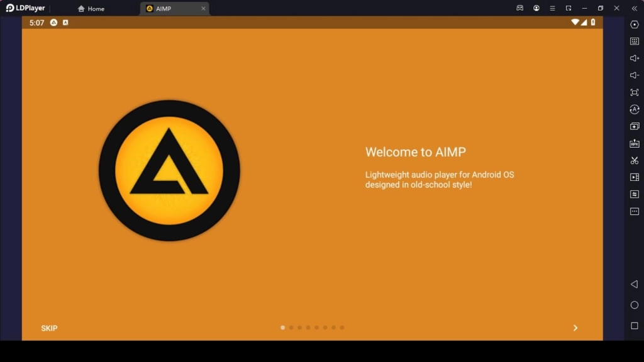Open the LDPlayer account profile

pyautogui.click(x=536, y=8)
